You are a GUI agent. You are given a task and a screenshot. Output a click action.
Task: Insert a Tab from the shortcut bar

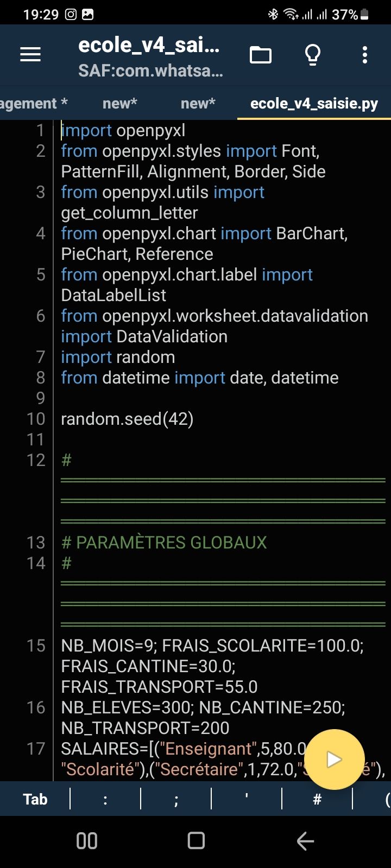(35, 799)
